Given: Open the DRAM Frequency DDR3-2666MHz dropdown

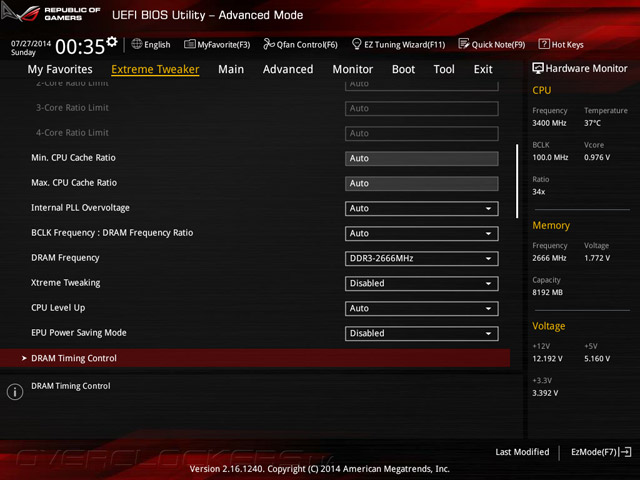Looking at the screenshot, I should coord(422,258).
